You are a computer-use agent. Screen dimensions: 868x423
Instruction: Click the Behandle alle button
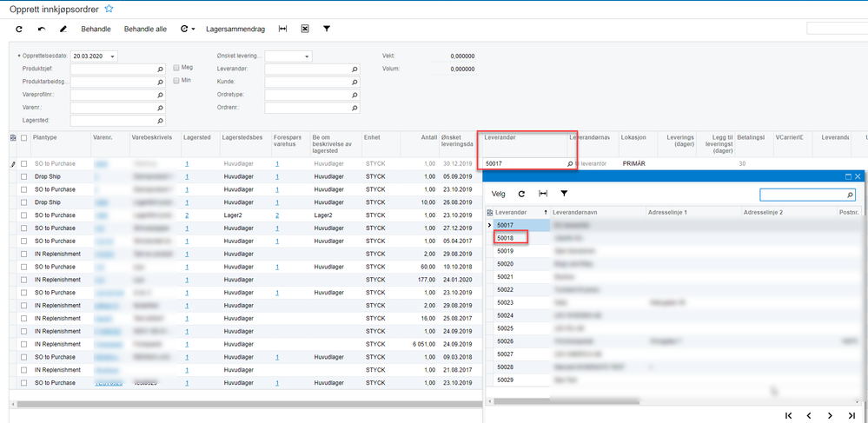[145, 29]
